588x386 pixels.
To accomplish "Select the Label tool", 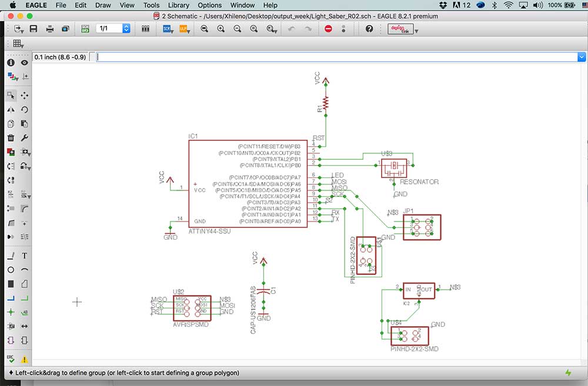I will (24, 312).
